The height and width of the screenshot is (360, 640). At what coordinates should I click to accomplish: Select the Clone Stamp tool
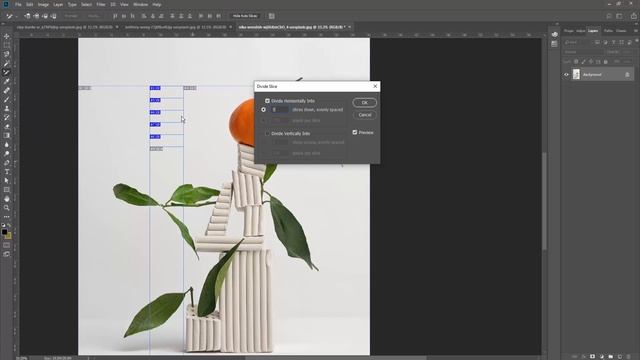click(x=7, y=109)
